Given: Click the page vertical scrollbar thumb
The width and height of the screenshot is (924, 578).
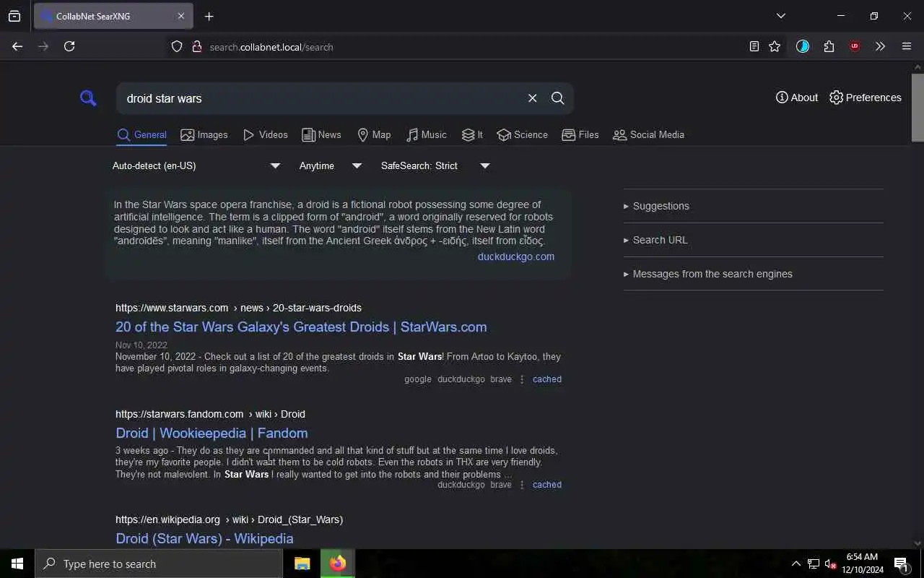Looking at the screenshot, I should point(918,107).
